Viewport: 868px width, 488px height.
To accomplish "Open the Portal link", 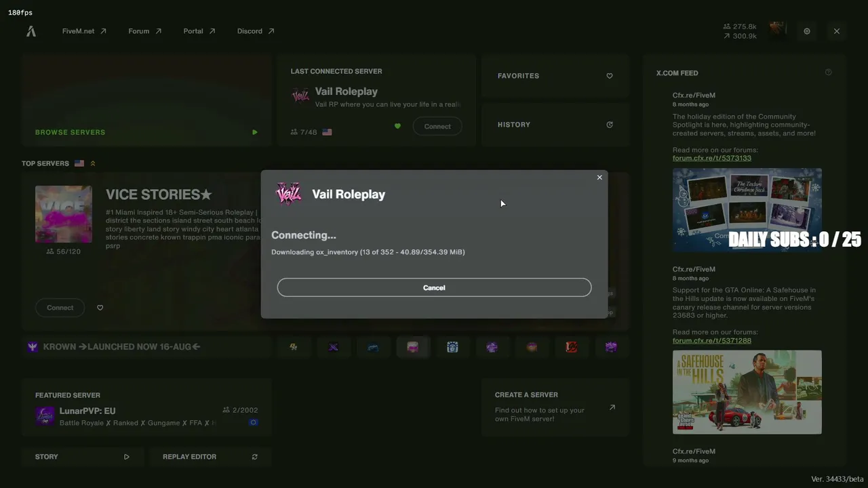I will 199,31.
